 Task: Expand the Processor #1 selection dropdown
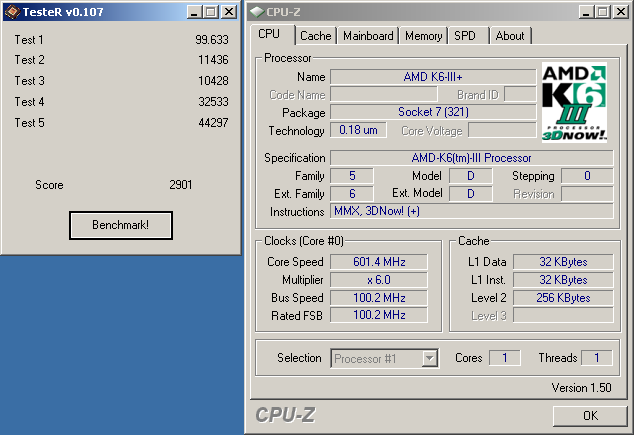[429, 358]
